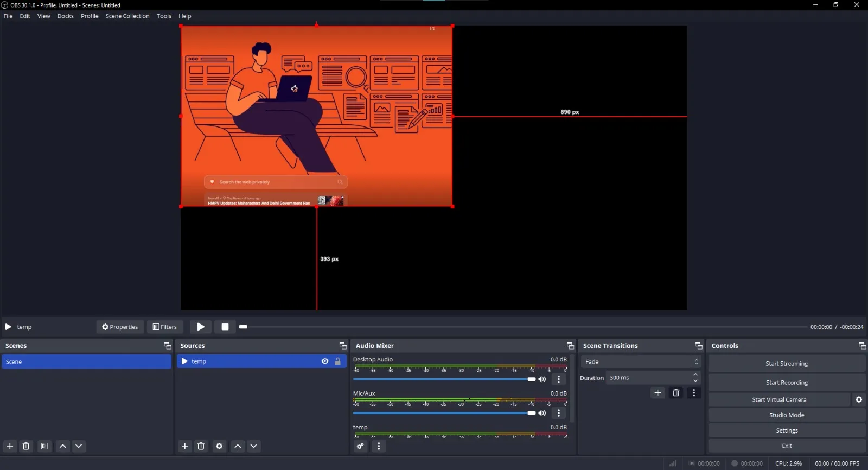The height and width of the screenshot is (470, 868).
Task: Open Settings from Controls dock
Action: coord(787,430)
